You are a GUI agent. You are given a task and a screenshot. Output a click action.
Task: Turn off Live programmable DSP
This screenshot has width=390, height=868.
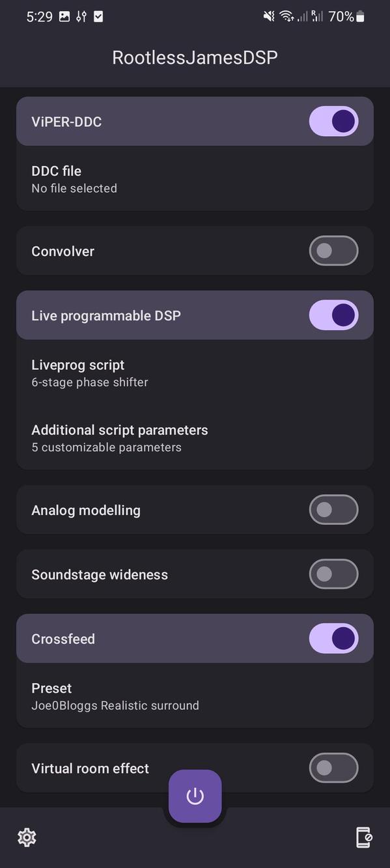point(333,315)
